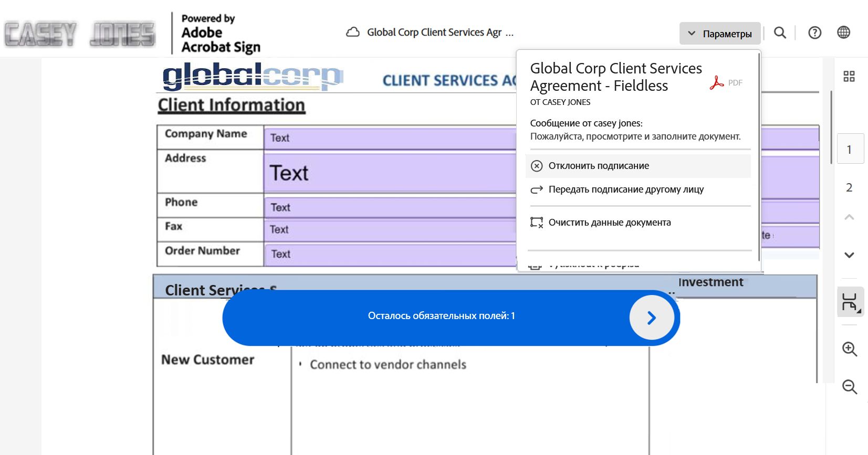Zoom out with the minus magnifier

[x=850, y=387]
